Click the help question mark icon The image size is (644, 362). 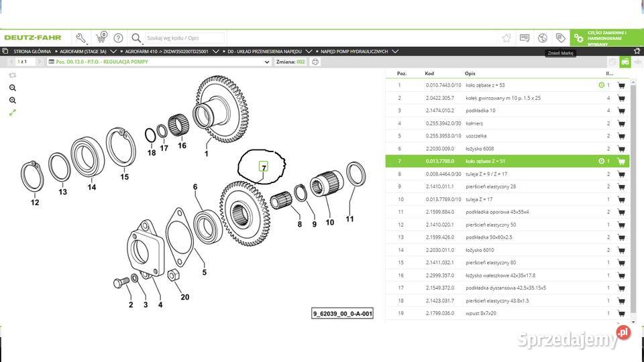(x=118, y=38)
